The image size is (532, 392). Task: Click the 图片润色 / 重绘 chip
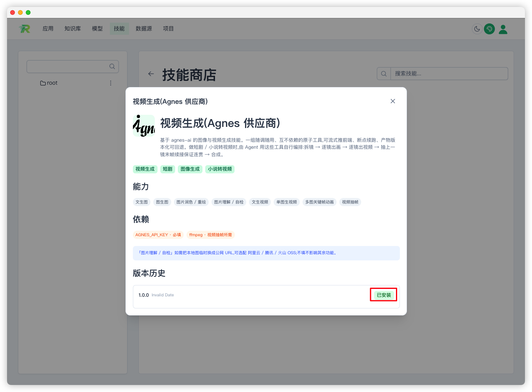tap(191, 202)
